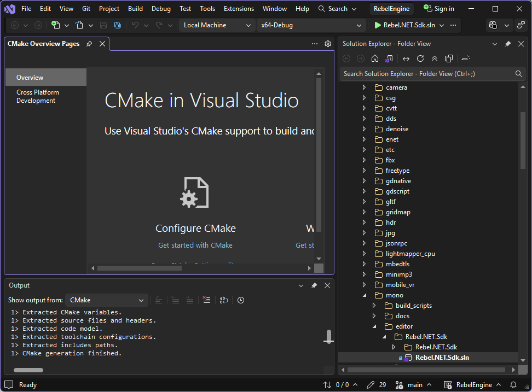Click the 0 / 0 push-pull arrows indicator

[x=340, y=385]
